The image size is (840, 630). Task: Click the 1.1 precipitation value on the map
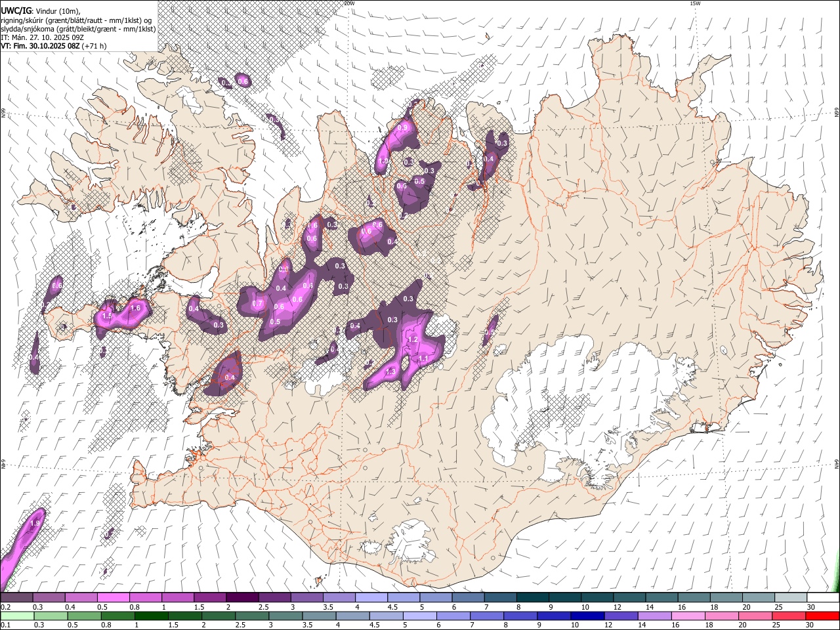click(x=423, y=359)
